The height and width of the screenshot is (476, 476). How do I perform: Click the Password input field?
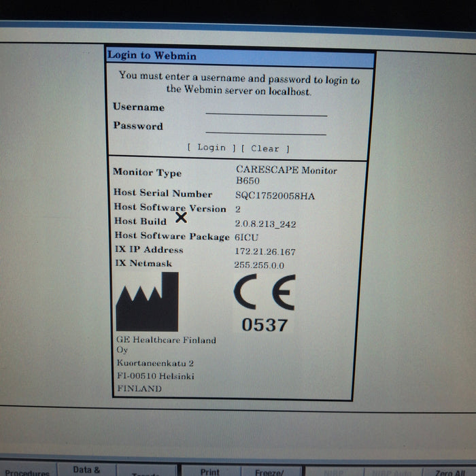(x=266, y=127)
